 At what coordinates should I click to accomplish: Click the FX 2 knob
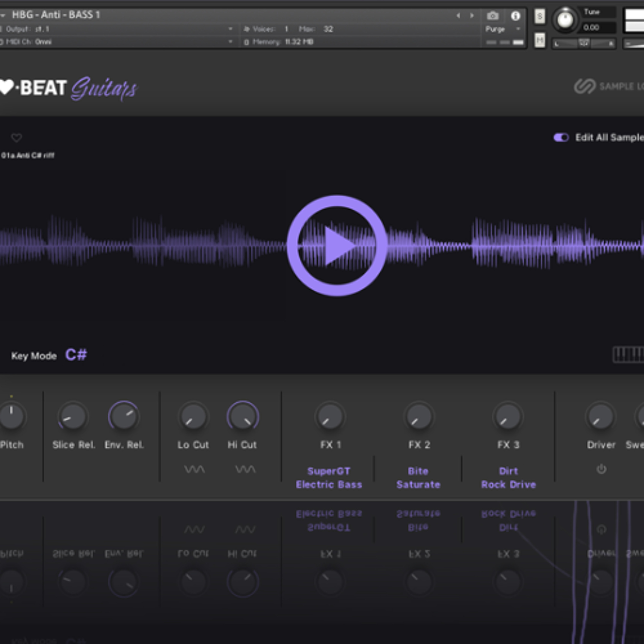(x=419, y=416)
